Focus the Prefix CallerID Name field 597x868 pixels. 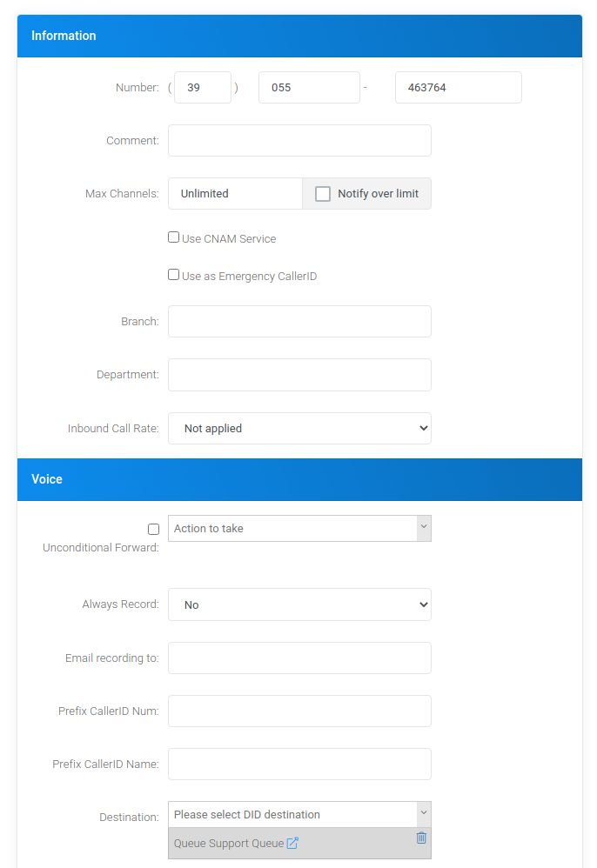[299, 764]
